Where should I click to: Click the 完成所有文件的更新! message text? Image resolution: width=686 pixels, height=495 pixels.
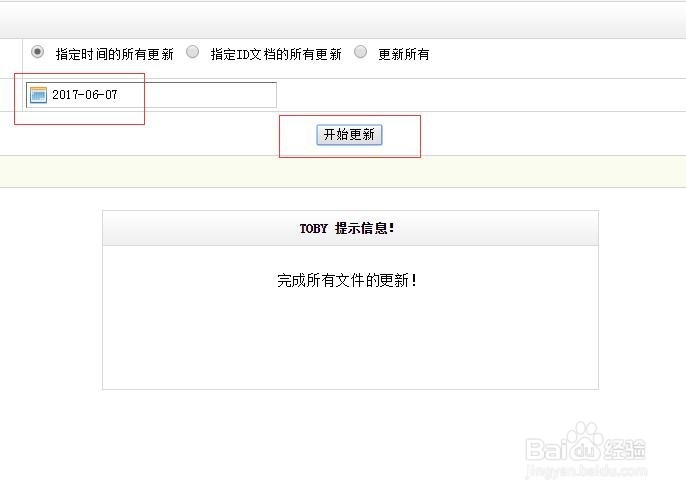(x=347, y=280)
